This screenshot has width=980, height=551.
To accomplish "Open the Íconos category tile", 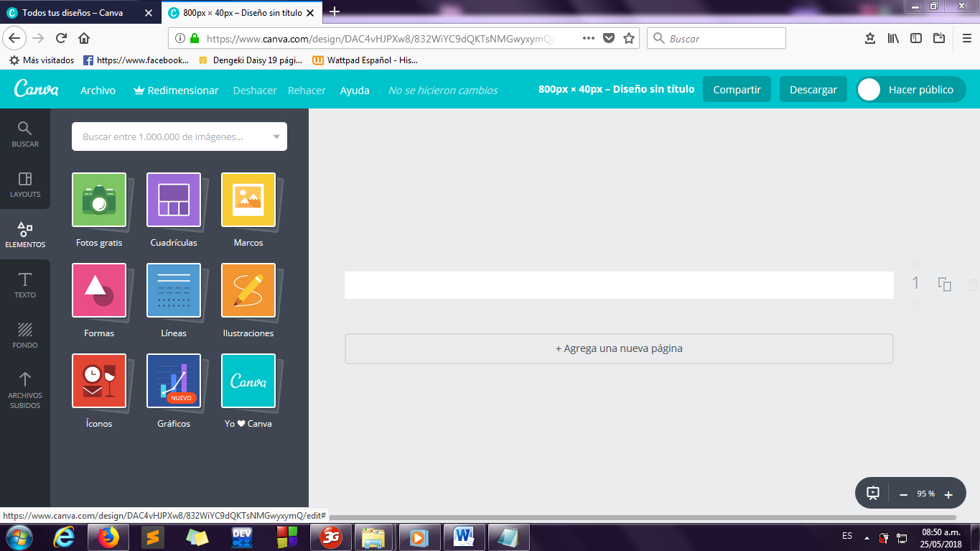I will [x=99, y=381].
